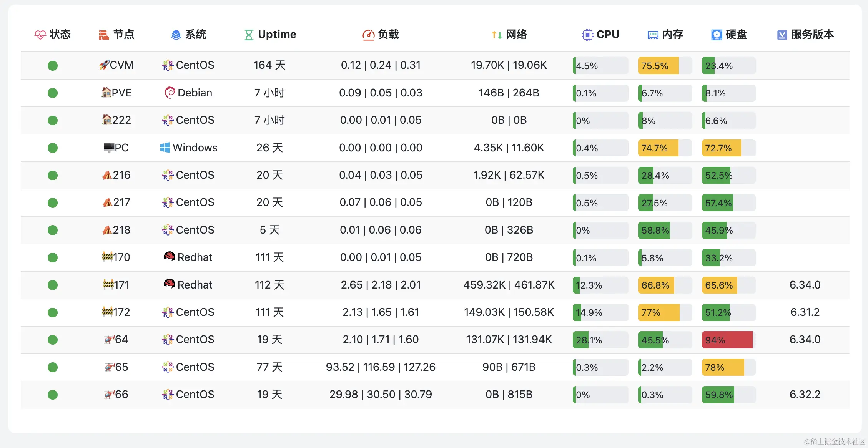Click the Windows logo in PC row

(165, 148)
